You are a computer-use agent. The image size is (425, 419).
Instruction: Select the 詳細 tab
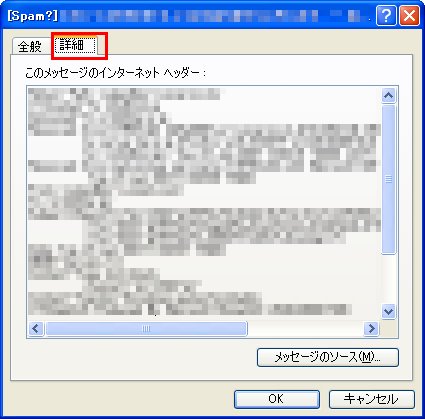[x=75, y=45]
